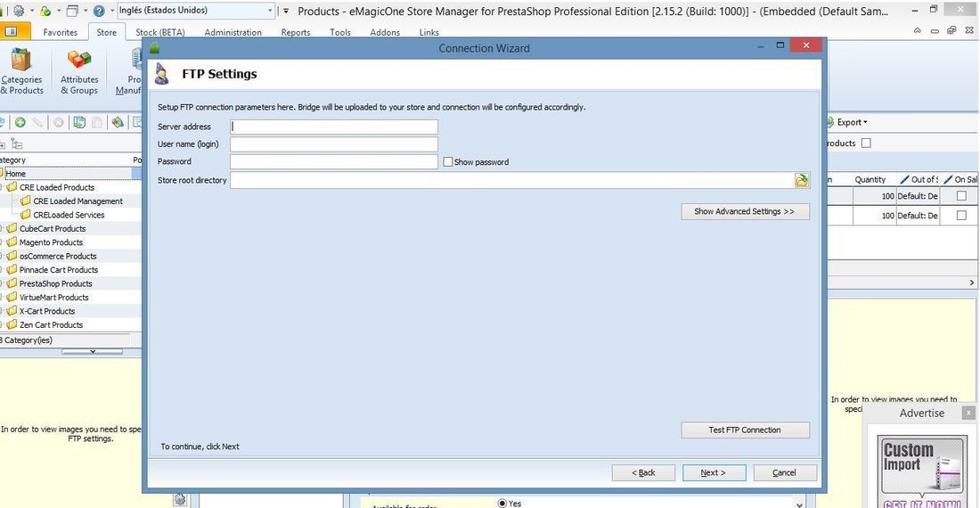Click the wizard icon beside FTP Settings
The height and width of the screenshot is (508, 980).
[162, 74]
